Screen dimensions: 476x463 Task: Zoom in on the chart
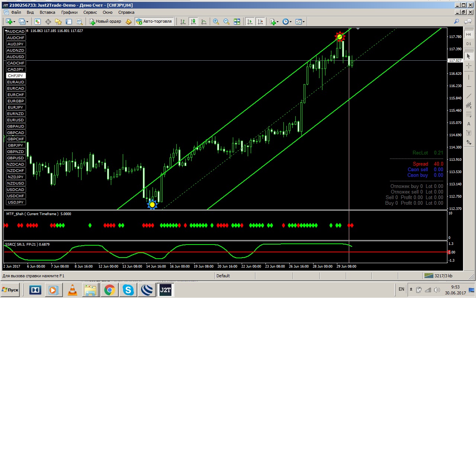pyautogui.click(x=216, y=22)
